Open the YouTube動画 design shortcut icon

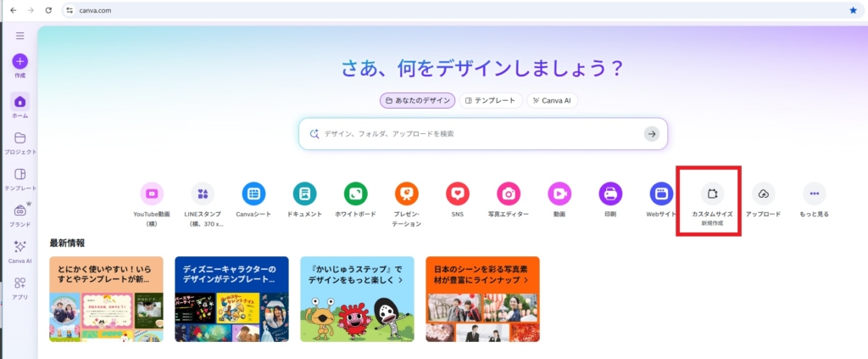(152, 194)
